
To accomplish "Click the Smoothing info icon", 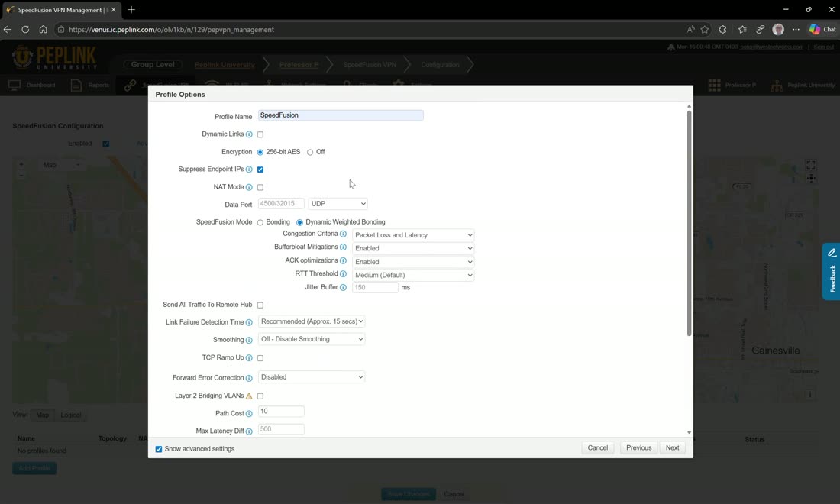I will click(x=249, y=340).
